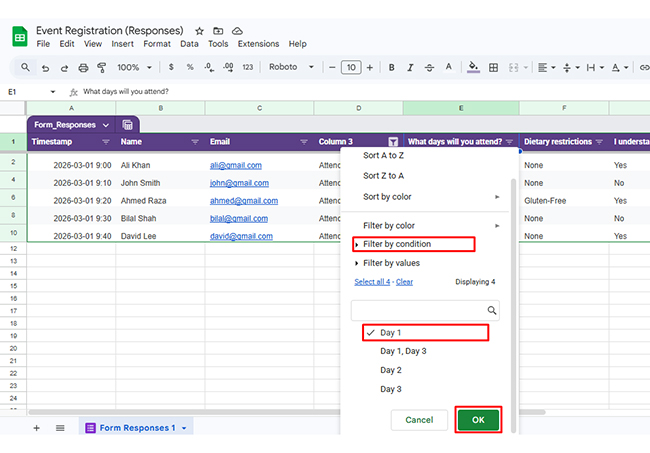
Task: Activate the paint format tool
Action: coord(102,68)
